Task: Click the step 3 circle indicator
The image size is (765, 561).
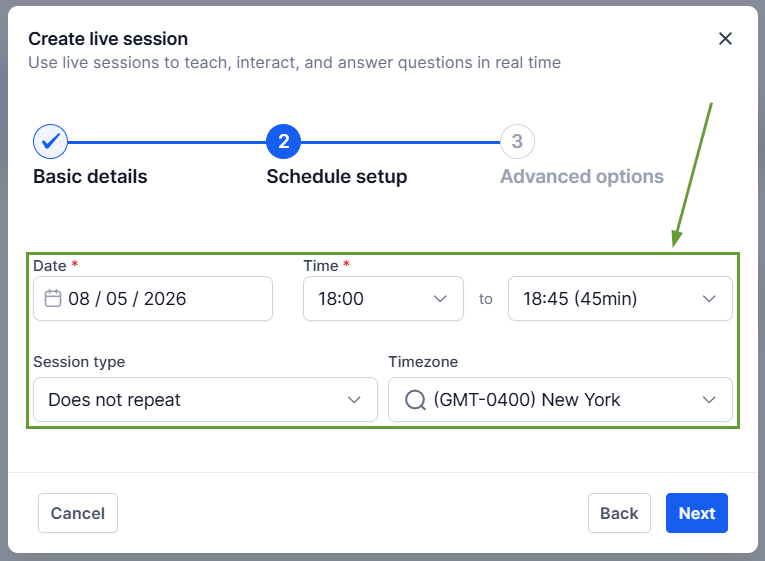Action: (517, 142)
